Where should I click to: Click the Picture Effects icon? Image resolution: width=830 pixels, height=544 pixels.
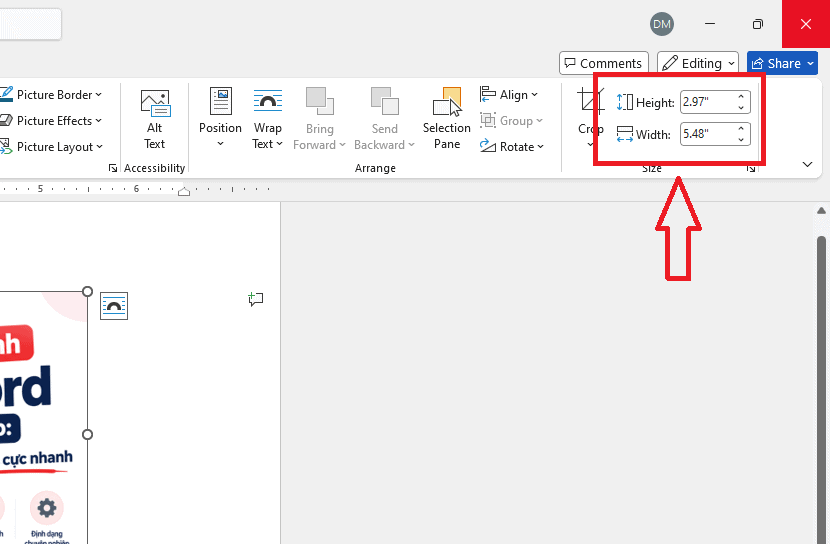(6, 121)
